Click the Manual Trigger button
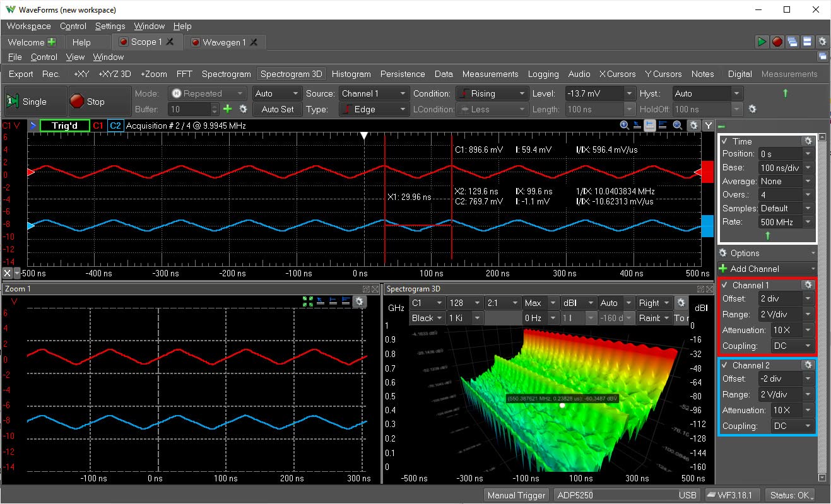 (x=516, y=495)
